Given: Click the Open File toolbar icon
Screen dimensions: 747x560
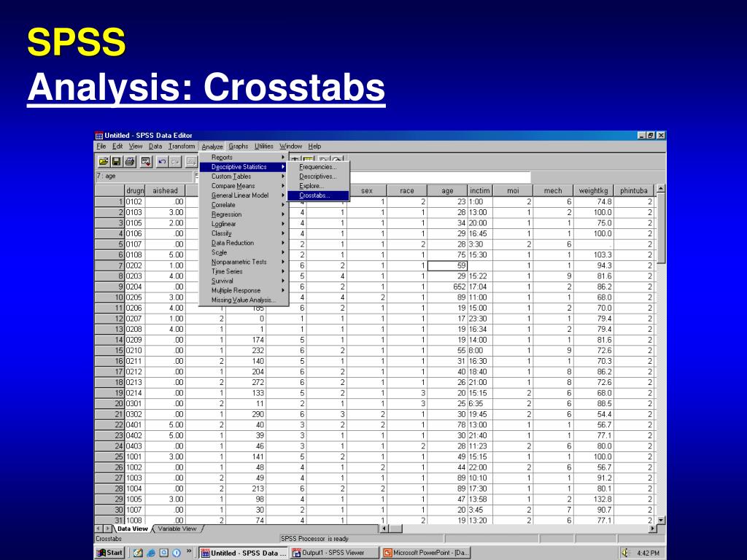Looking at the screenshot, I should point(103,162).
